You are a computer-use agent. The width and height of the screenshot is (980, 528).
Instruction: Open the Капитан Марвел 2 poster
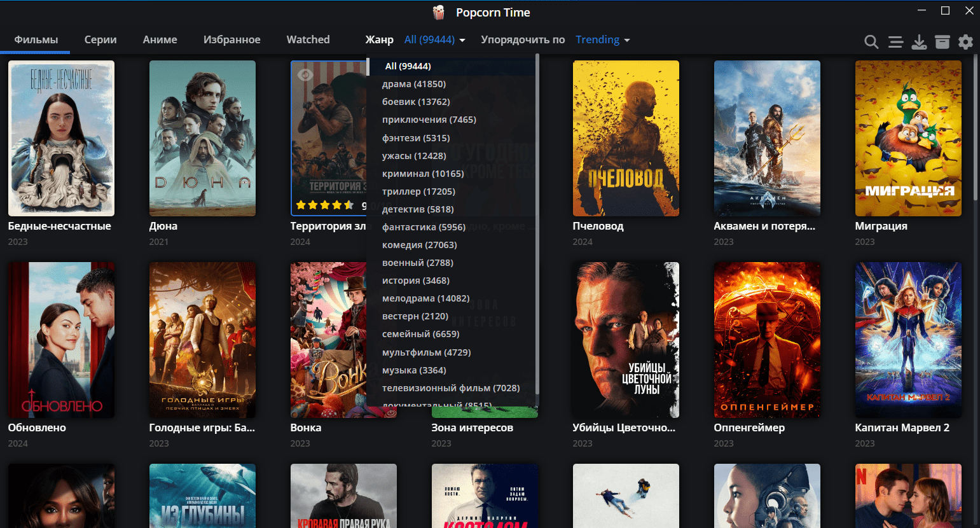point(908,340)
